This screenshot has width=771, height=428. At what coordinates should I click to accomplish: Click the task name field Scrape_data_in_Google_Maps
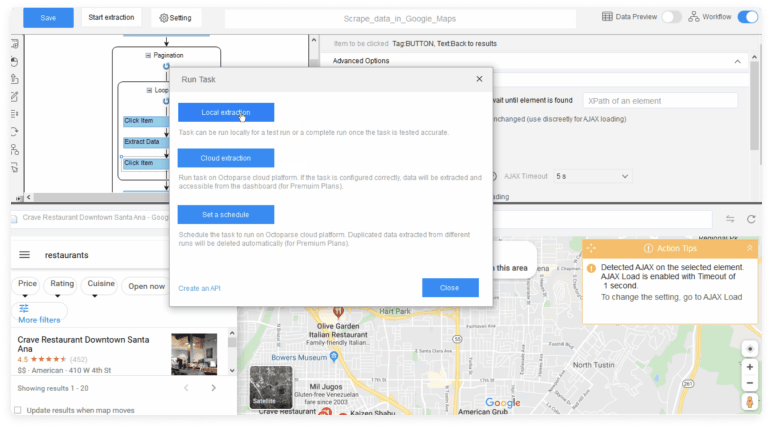[x=400, y=19]
